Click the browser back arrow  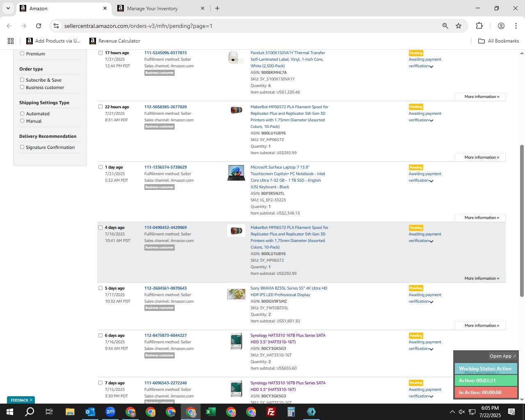[x=9, y=26]
